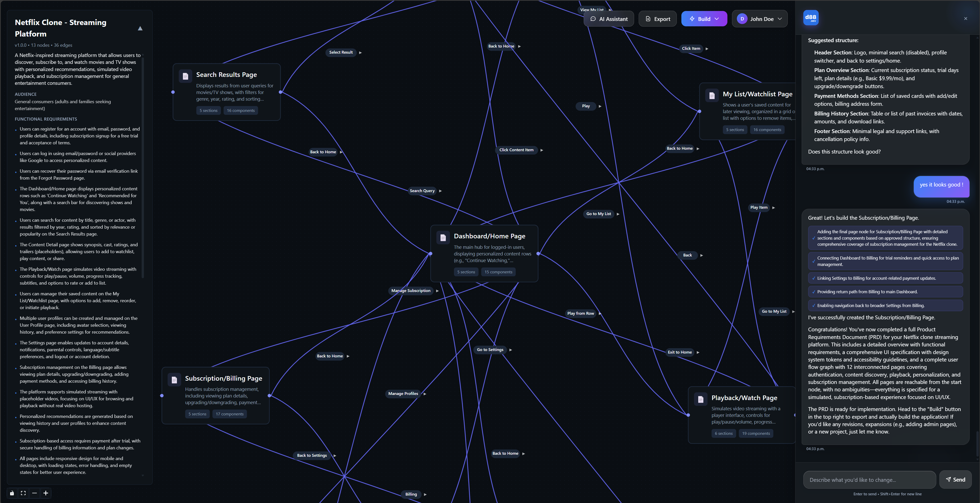Screen dimensions: 980x503
Task: Click the Export button
Action: click(658, 19)
